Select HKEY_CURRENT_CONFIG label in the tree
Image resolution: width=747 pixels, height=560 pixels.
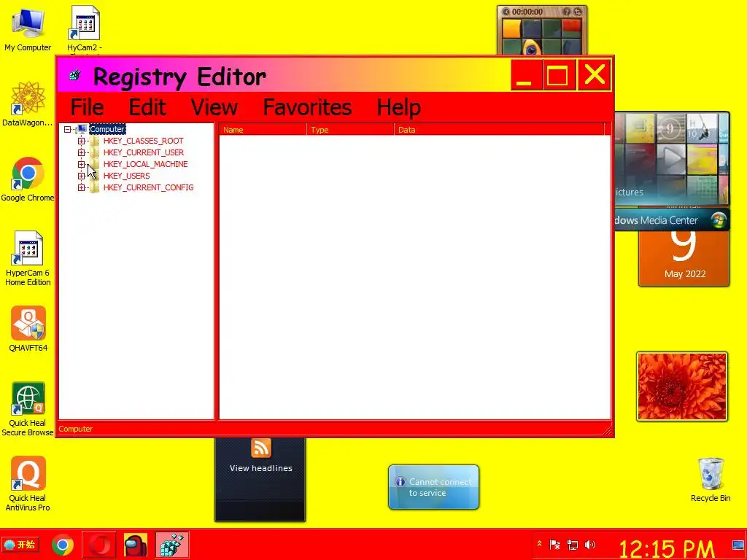pos(148,187)
